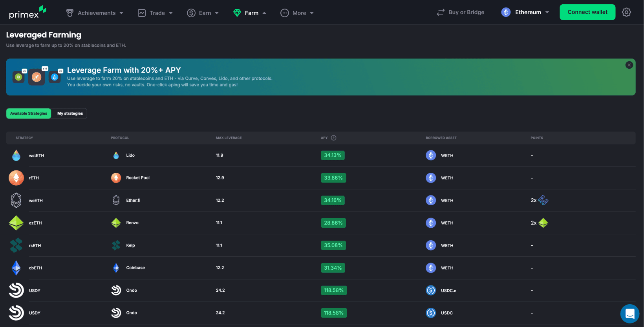Click the POINTS column header
Screen dimensions: 644x327
pos(537,138)
